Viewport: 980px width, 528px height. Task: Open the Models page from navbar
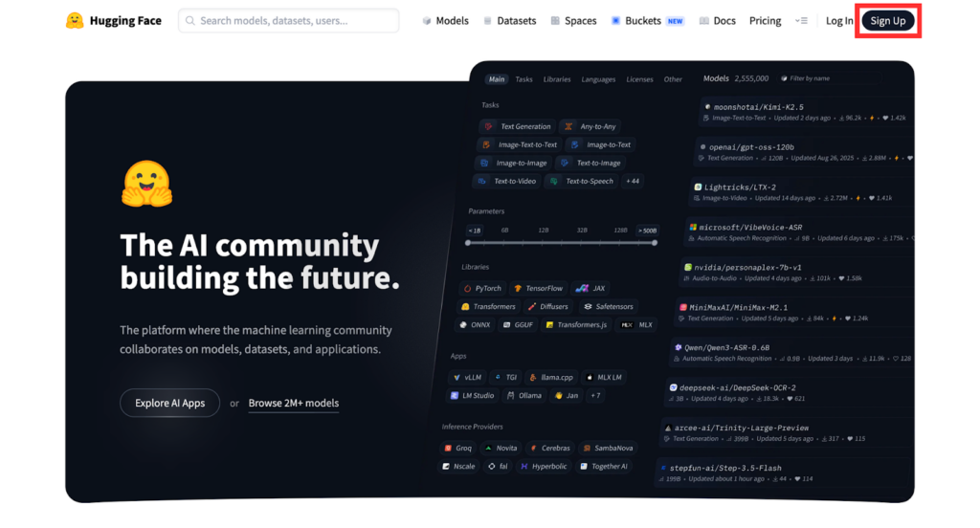[446, 21]
